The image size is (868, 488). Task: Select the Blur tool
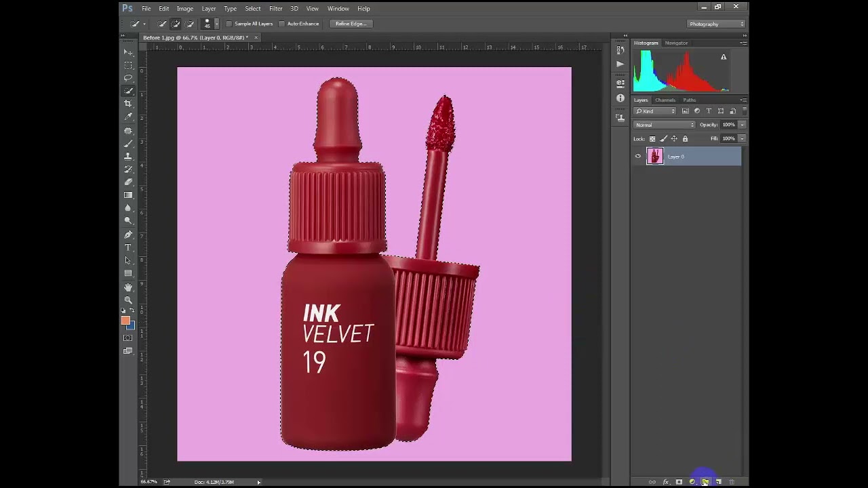click(128, 208)
